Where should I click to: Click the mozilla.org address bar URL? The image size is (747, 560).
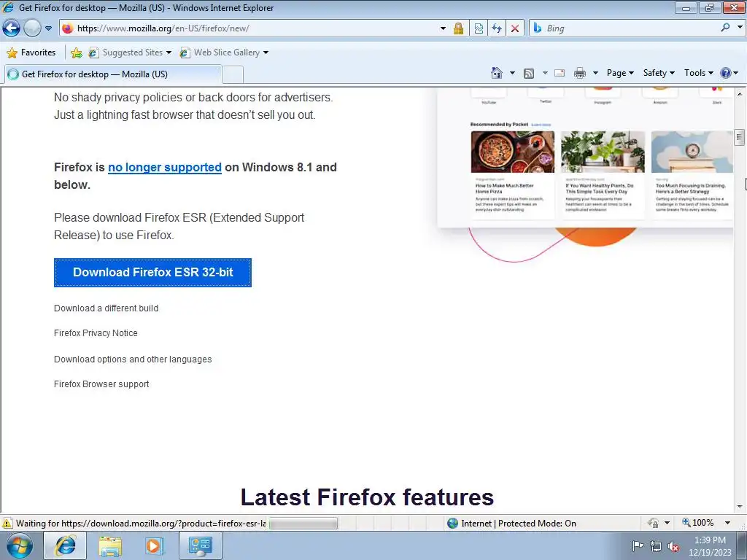coord(163,28)
